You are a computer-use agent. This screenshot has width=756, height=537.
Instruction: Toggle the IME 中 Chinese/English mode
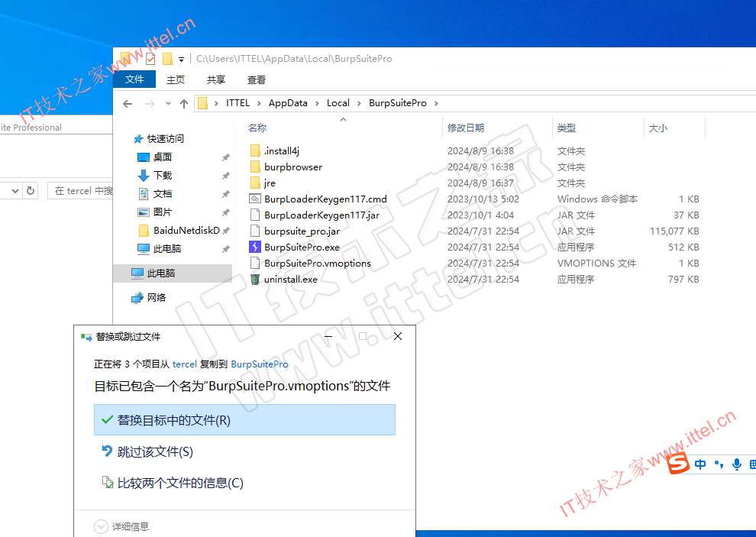[x=700, y=464]
